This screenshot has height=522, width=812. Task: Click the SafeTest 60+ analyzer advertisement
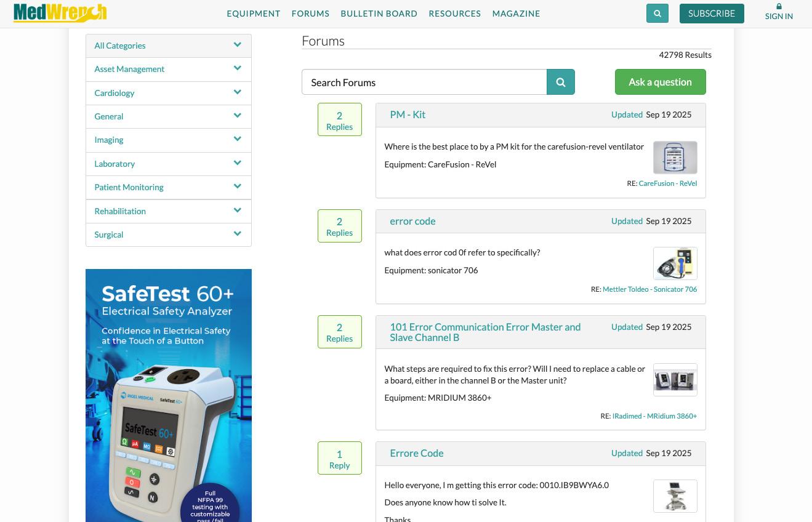pos(169,395)
